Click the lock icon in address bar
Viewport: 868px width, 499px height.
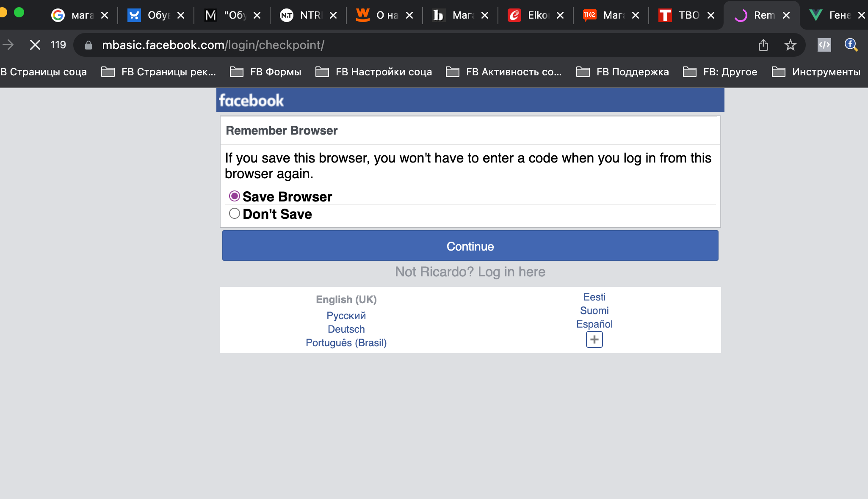pos(88,45)
